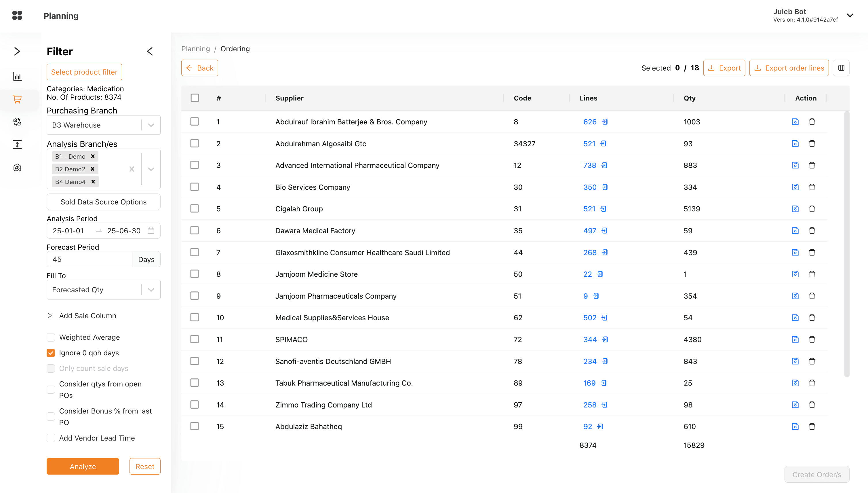868x493 pixels.
Task: Open lines icon for Glaxosmithkline row
Action: pyautogui.click(x=605, y=252)
